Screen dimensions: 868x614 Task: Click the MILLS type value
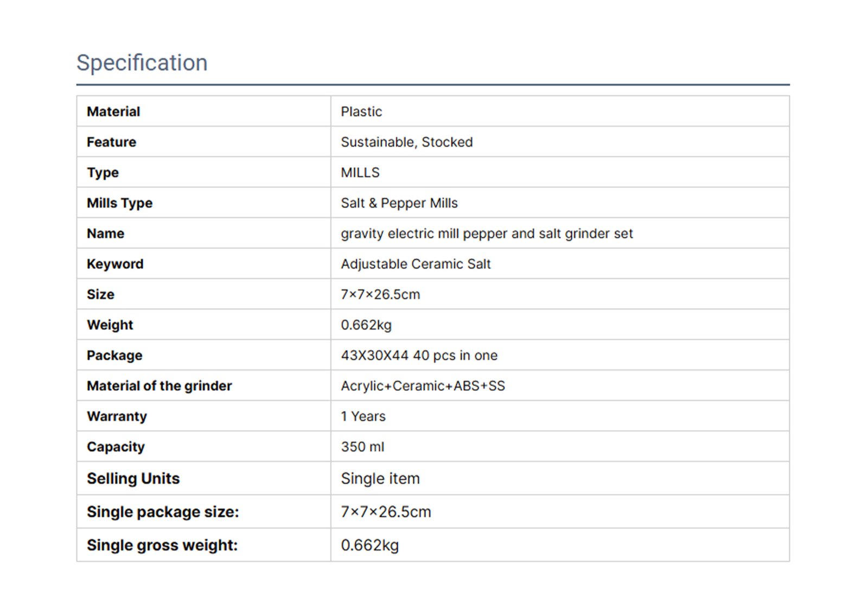point(360,173)
